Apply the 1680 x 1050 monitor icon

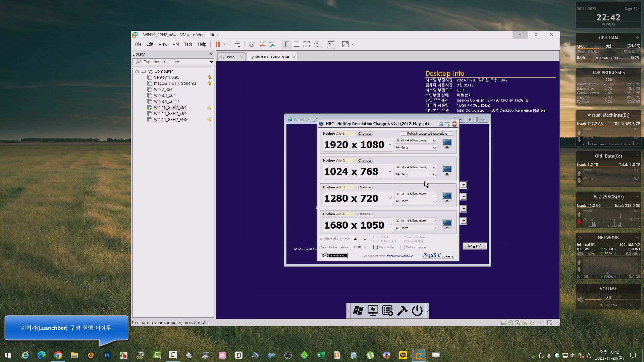447,224
